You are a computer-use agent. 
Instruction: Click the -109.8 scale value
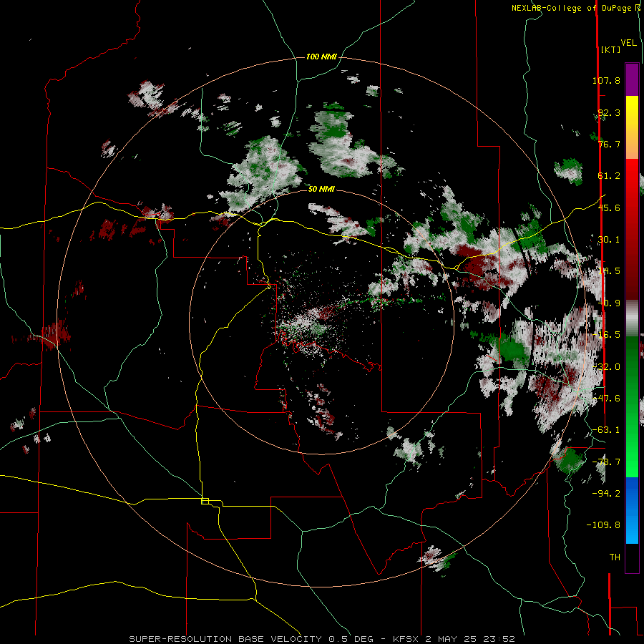pyautogui.click(x=603, y=525)
